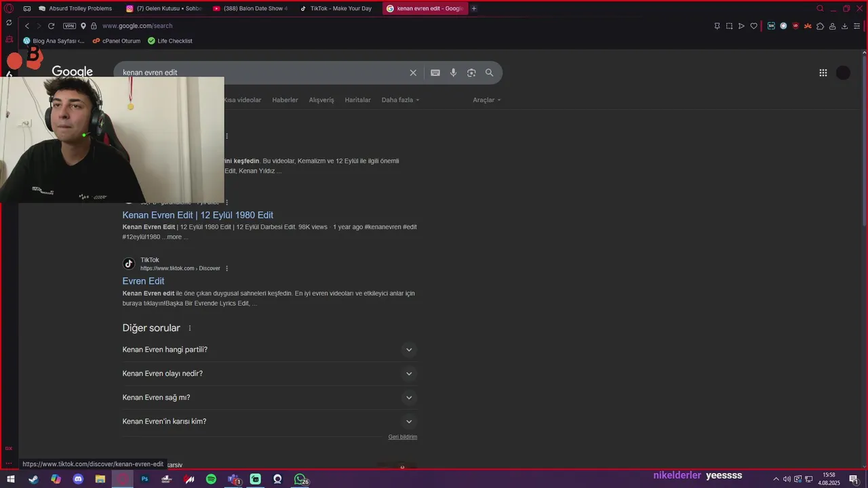Viewport: 868px width, 488px height.
Task: Open Kenan Evren Edit 12 Eylül result
Action: pyautogui.click(x=198, y=215)
